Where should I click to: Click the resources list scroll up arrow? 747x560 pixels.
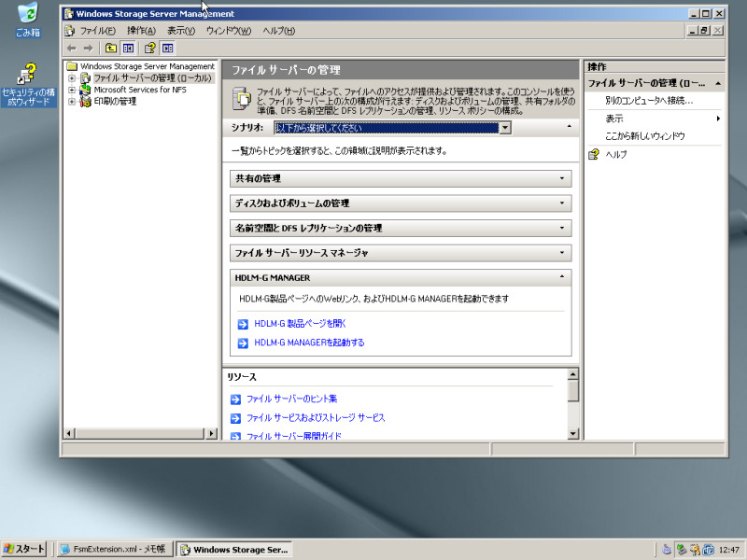tap(573, 374)
